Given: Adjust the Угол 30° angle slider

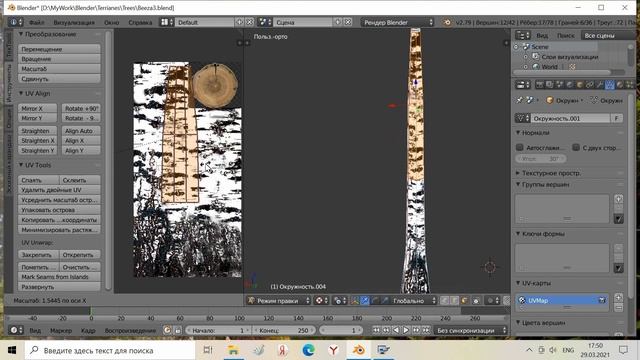Looking at the screenshot, I should pos(540,158).
